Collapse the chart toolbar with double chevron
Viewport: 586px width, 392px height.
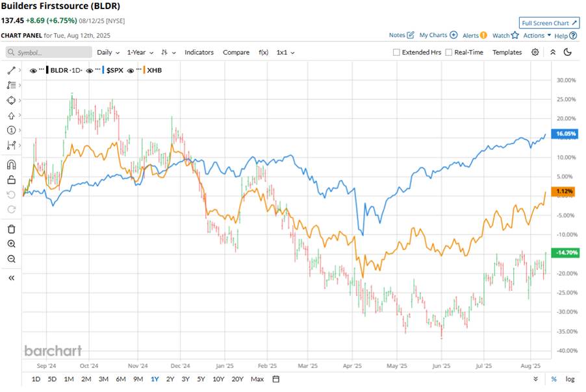coord(553,53)
